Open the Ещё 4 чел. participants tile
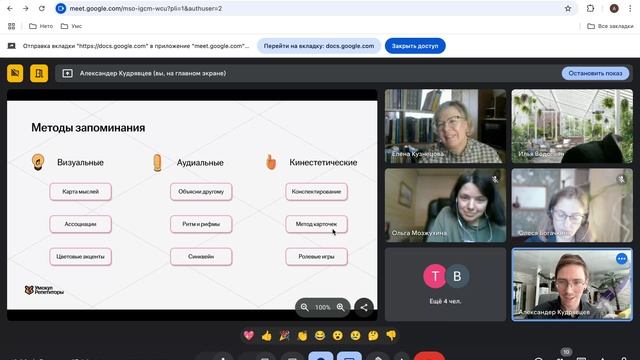Image resolution: width=640 pixels, height=360 pixels. [x=445, y=284]
